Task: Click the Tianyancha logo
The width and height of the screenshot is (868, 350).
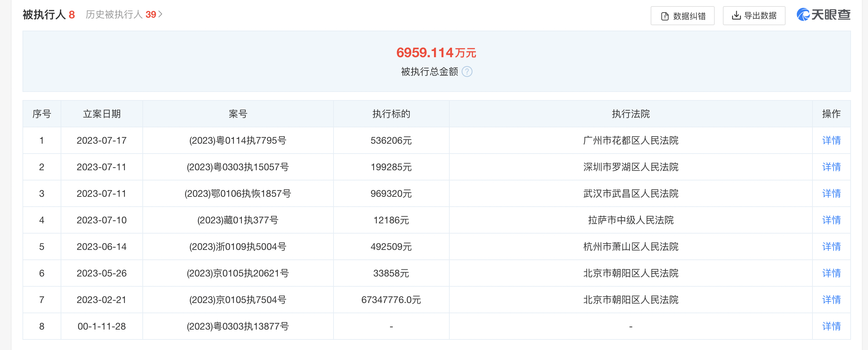Action: [823, 15]
